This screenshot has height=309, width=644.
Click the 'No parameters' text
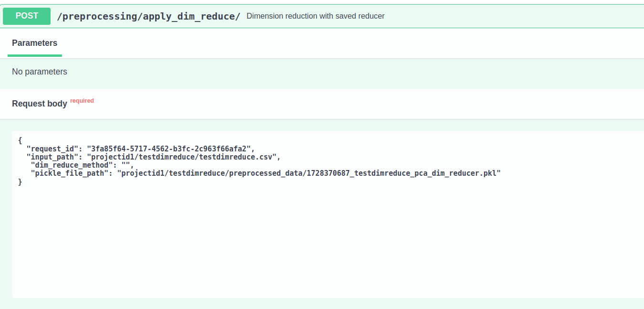point(40,72)
